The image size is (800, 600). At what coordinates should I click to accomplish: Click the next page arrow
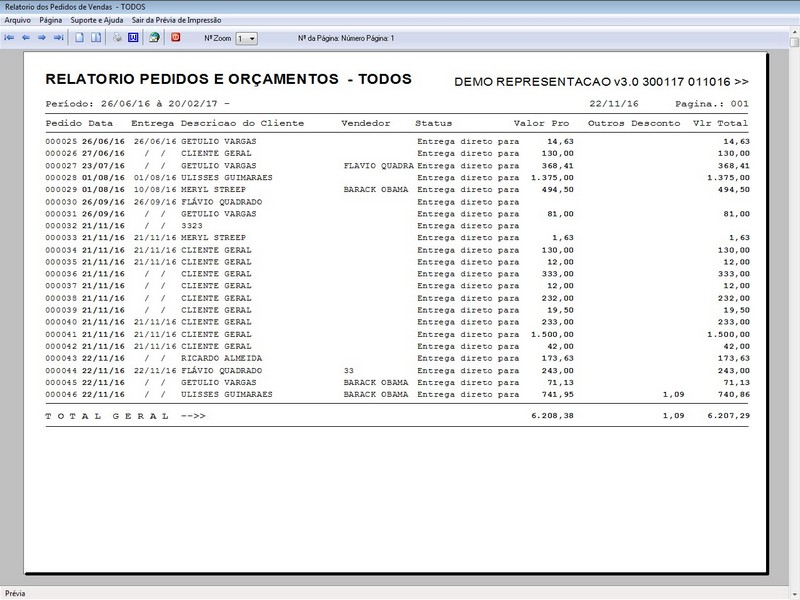[42, 38]
